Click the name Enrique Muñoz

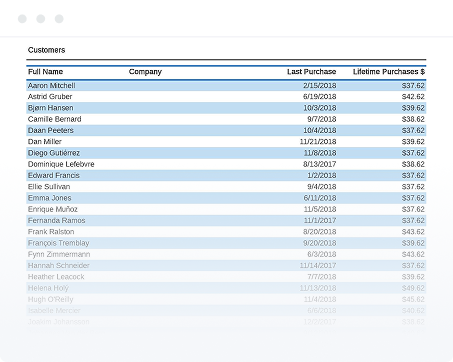coord(53,209)
